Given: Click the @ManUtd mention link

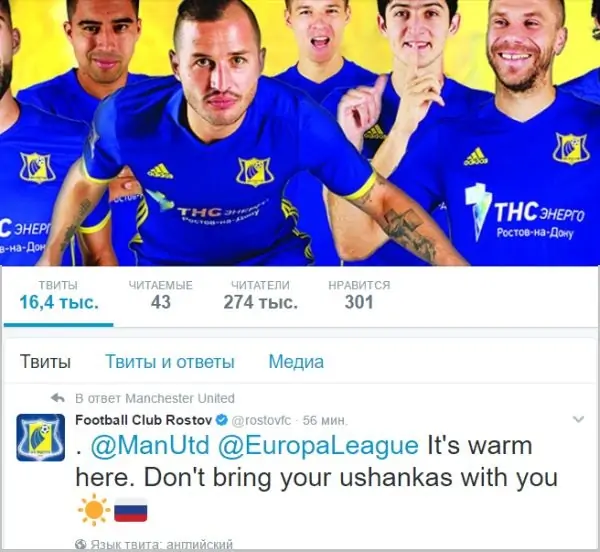Looking at the screenshot, I should (150, 446).
